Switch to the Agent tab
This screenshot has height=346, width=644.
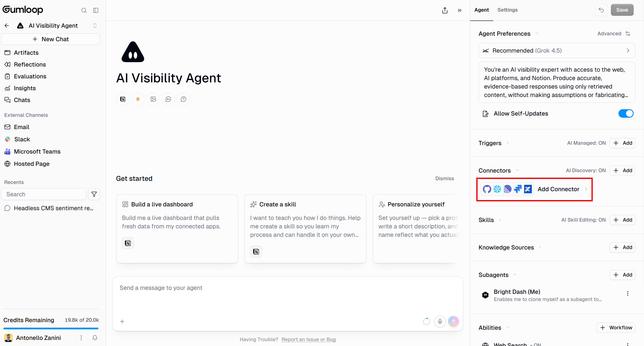[x=482, y=10]
